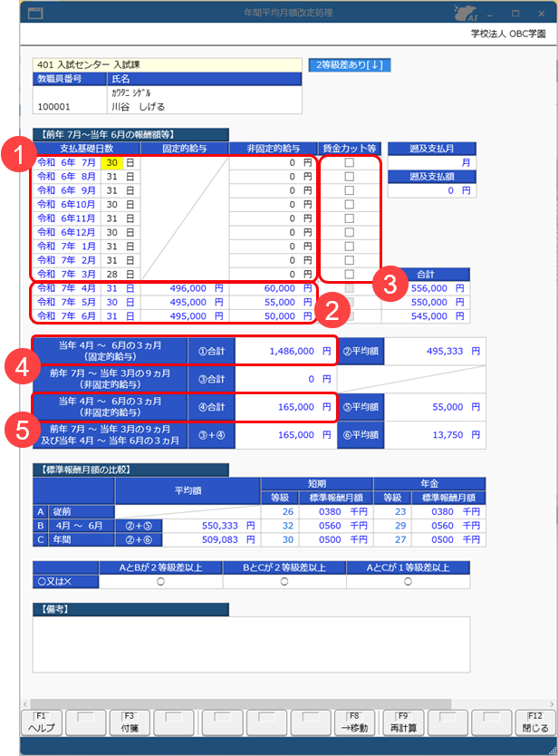Viewport: 558px width, 756px height.
Task: Click the 備考 remarks text area
Action: pos(251,645)
